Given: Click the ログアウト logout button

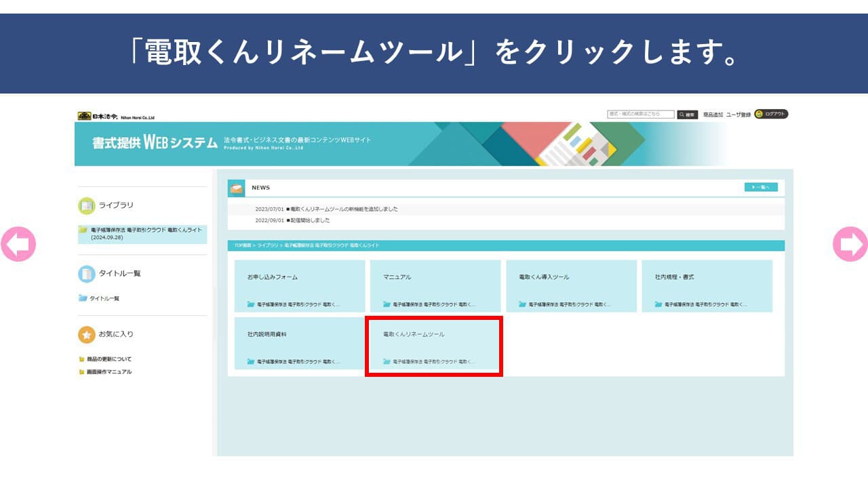Looking at the screenshot, I should [x=771, y=114].
